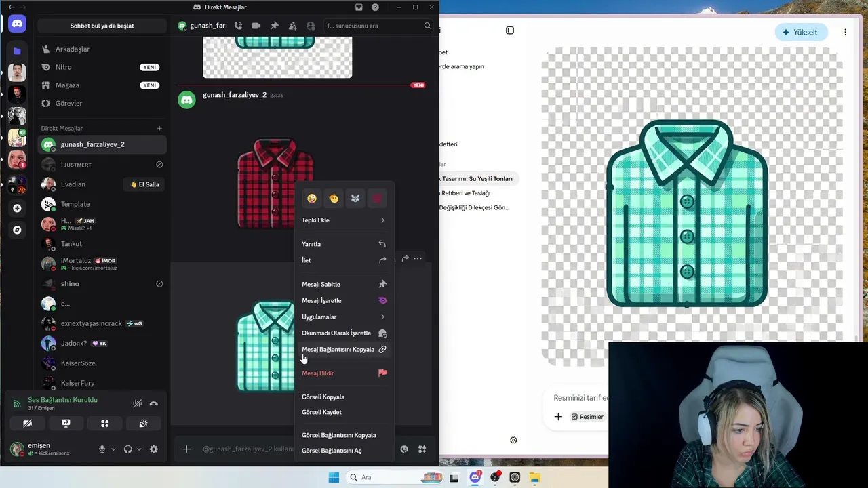Report message via Mesajı Bildir
This screenshot has height=488, width=868.
344,373
